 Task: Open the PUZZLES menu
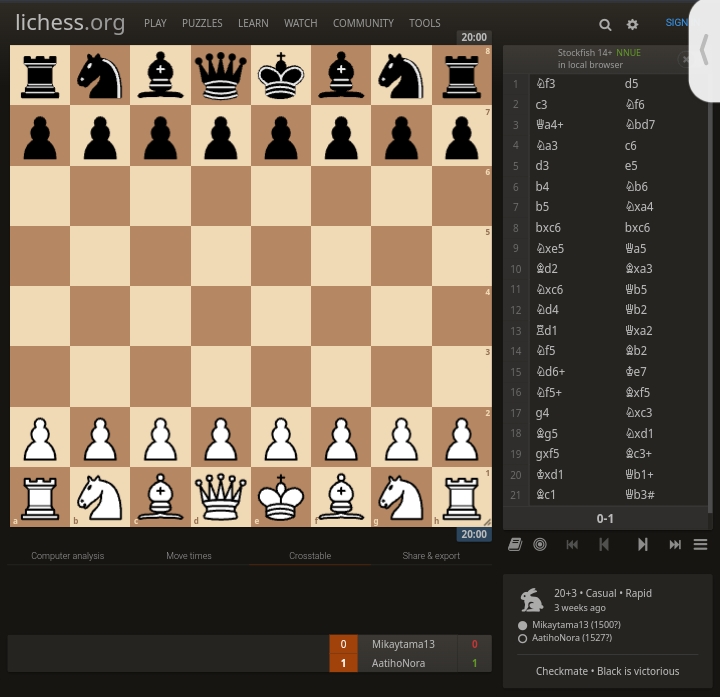click(x=202, y=23)
